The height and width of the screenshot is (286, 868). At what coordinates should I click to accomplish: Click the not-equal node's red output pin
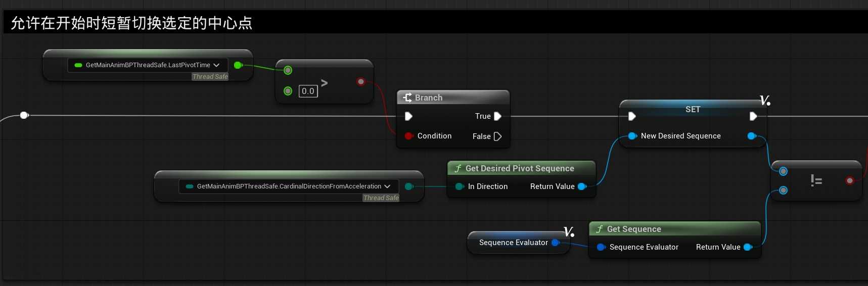tap(850, 180)
